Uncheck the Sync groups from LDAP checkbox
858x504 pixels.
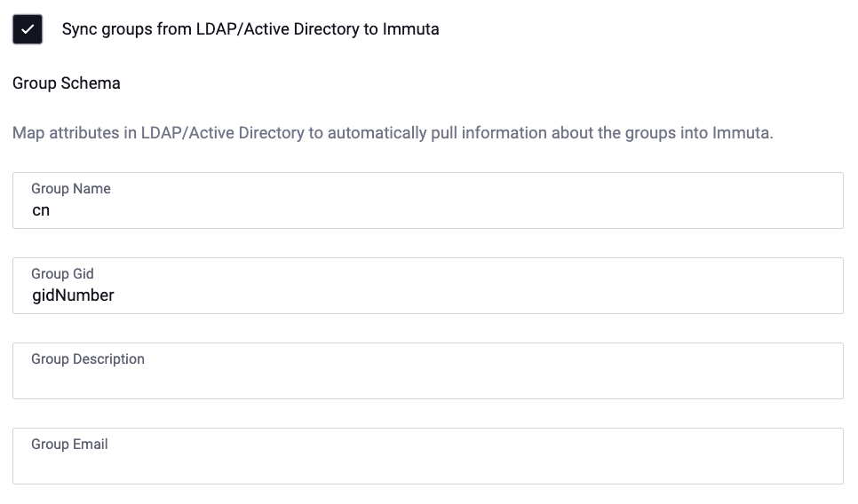(x=28, y=29)
